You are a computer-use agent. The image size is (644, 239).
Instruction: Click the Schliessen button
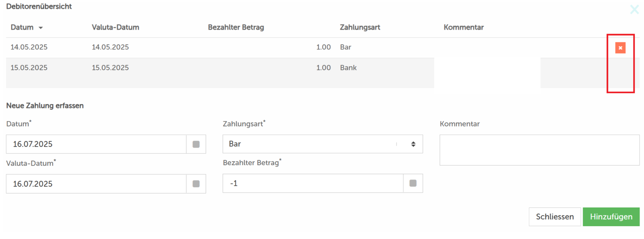tap(555, 217)
